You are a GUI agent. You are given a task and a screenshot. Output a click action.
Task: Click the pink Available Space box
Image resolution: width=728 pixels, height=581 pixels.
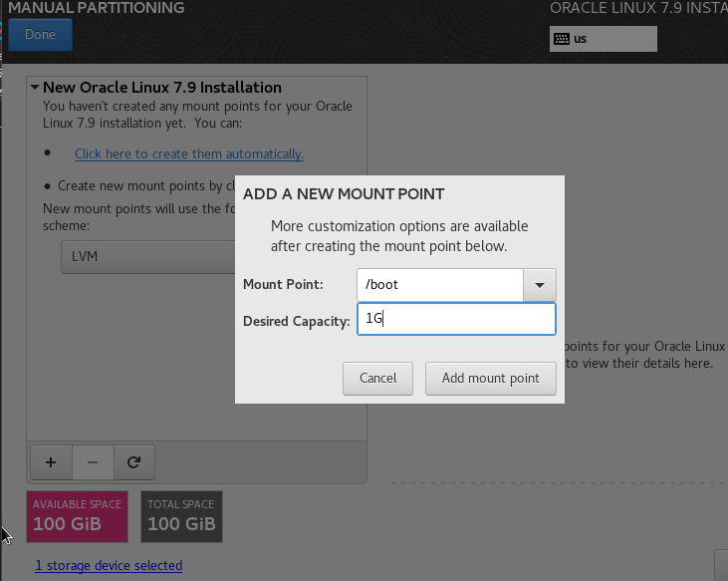(x=78, y=516)
